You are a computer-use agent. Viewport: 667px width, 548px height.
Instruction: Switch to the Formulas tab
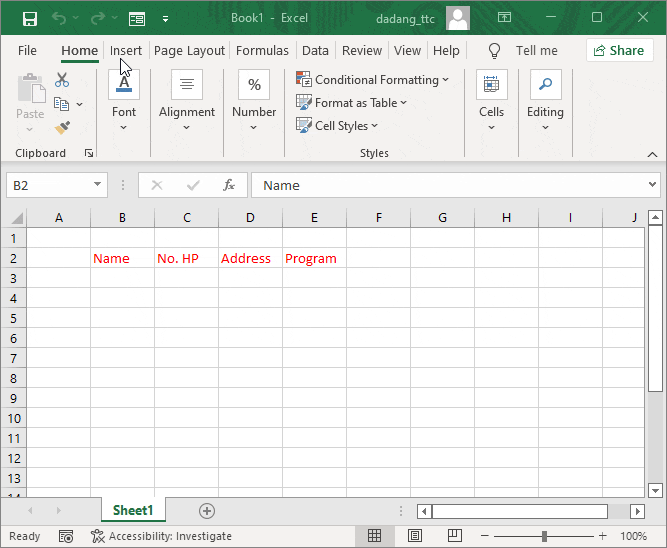262,51
